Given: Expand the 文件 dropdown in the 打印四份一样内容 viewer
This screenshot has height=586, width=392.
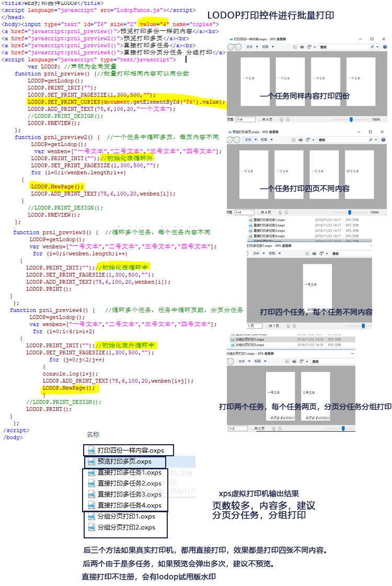Looking at the screenshot, I should [250, 47].
